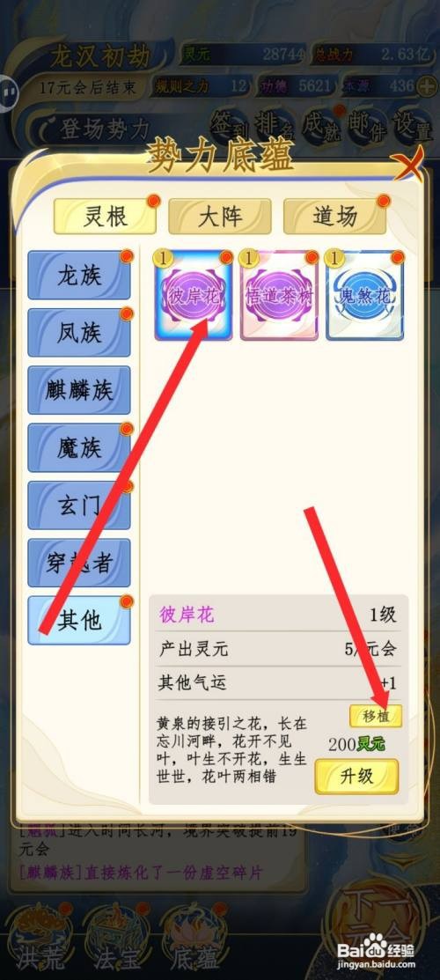Image resolution: width=440 pixels, height=980 pixels.
Task: Click the 移植 transplant button
Action: coord(376,716)
